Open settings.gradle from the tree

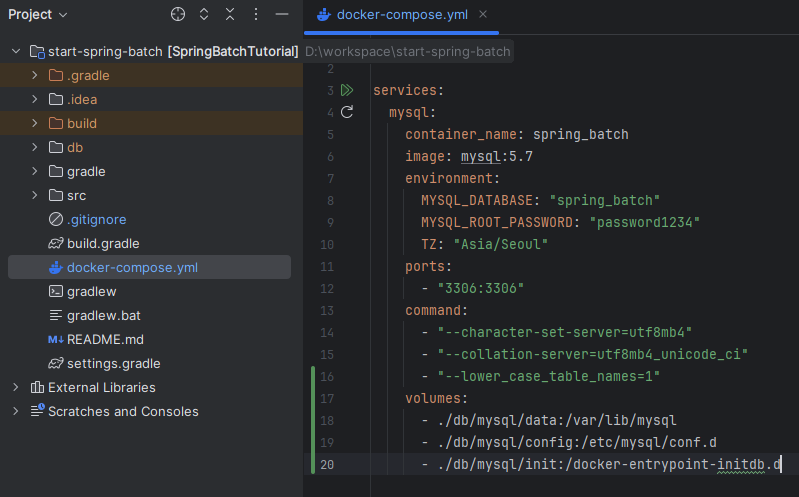114,363
